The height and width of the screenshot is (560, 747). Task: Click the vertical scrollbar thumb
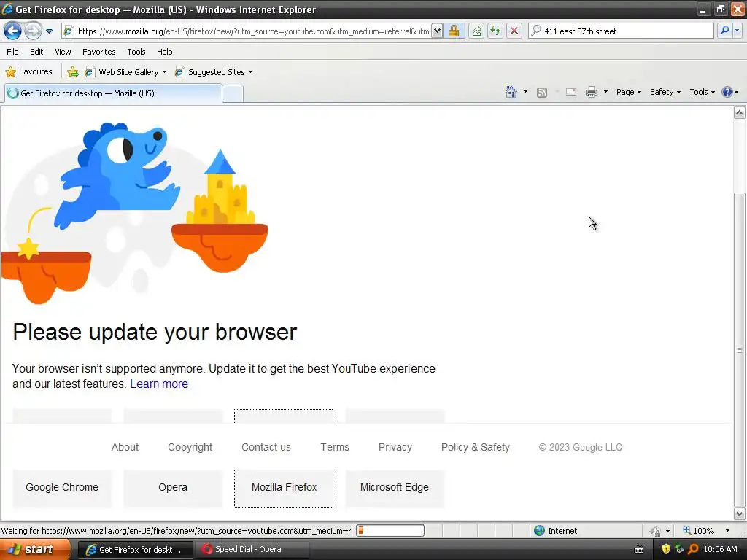(740, 349)
